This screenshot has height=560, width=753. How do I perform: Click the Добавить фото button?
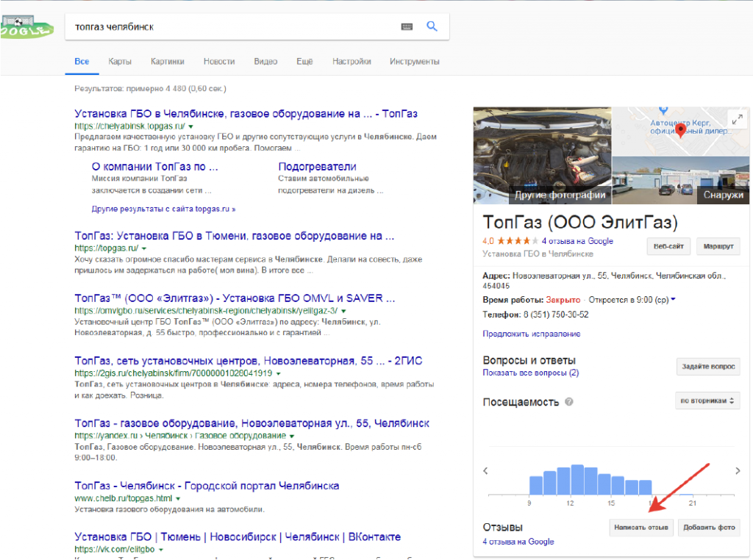click(709, 528)
